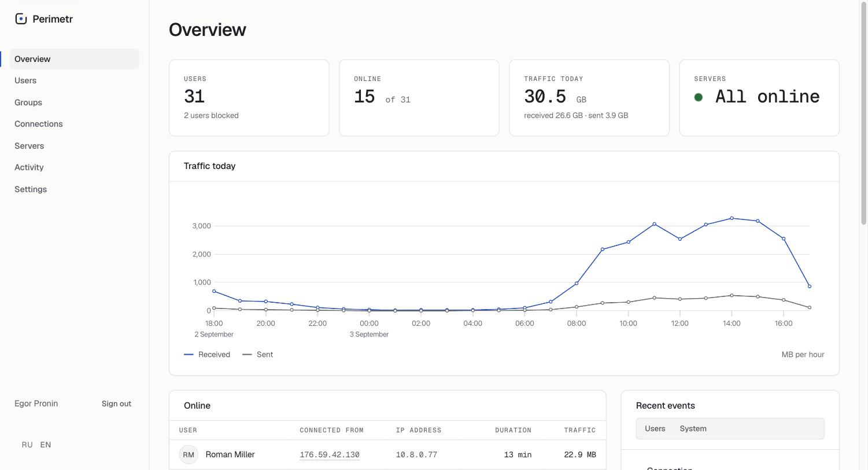Click the "Traffic today" chart title
This screenshot has width=868, height=470.
[209, 166]
